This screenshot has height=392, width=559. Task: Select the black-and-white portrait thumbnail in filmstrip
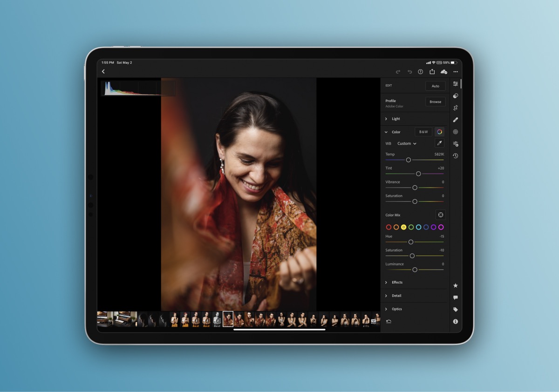[x=218, y=319]
